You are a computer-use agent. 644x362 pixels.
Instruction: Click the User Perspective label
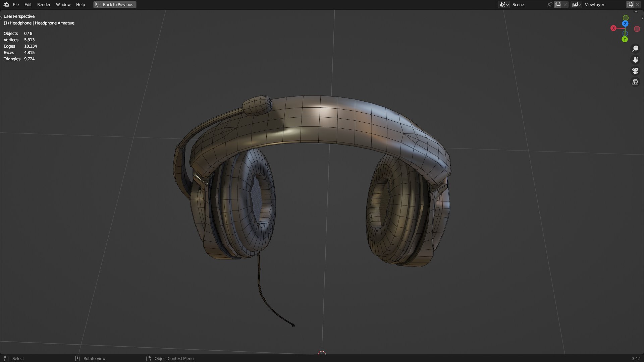tap(19, 16)
